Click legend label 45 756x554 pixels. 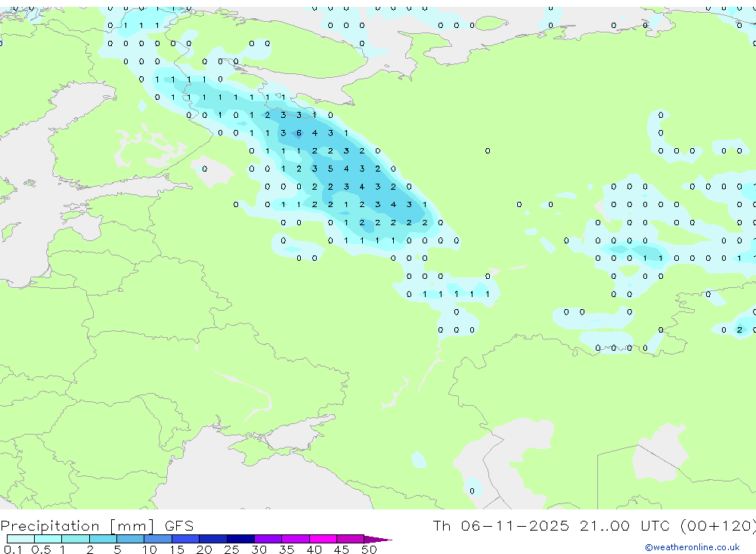click(342, 549)
